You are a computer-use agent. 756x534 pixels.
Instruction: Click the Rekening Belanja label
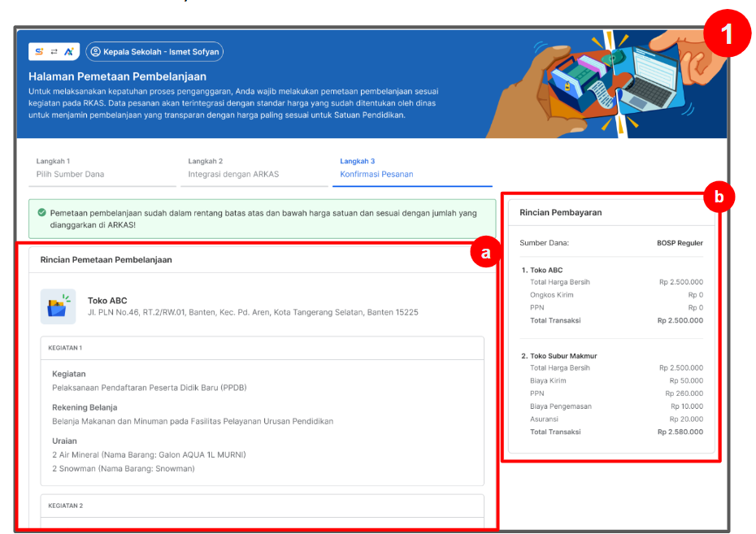(x=85, y=407)
